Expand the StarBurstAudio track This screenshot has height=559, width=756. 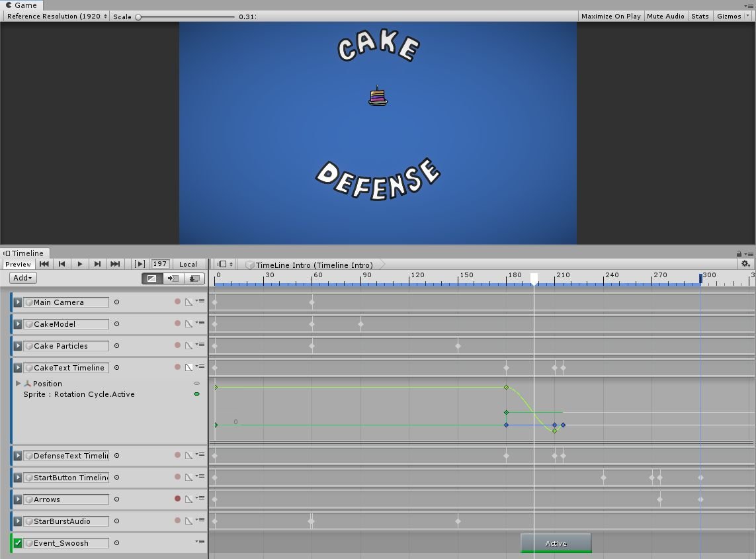[x=17, y=521]
